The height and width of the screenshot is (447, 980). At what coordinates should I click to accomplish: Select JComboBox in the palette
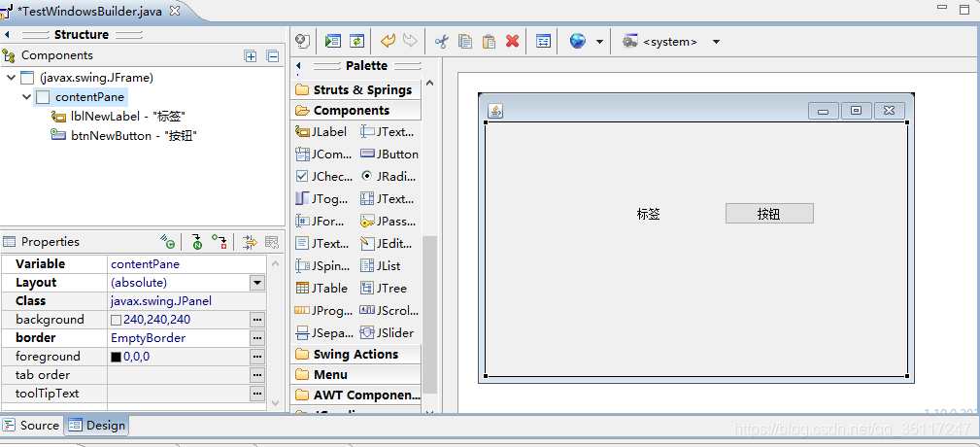pyautogui.click(x=323, y=154)
